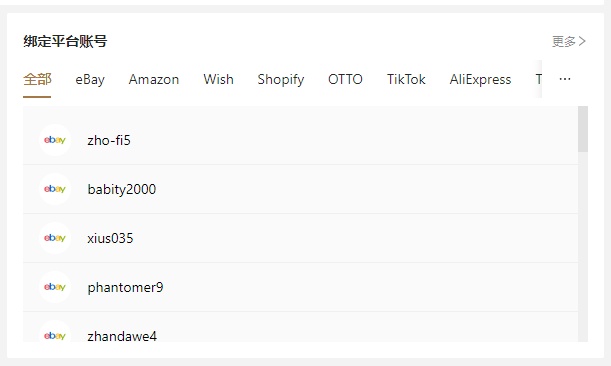Open the AliExpress tab
This screenshot has width=611, height=366.
point(480,79)
